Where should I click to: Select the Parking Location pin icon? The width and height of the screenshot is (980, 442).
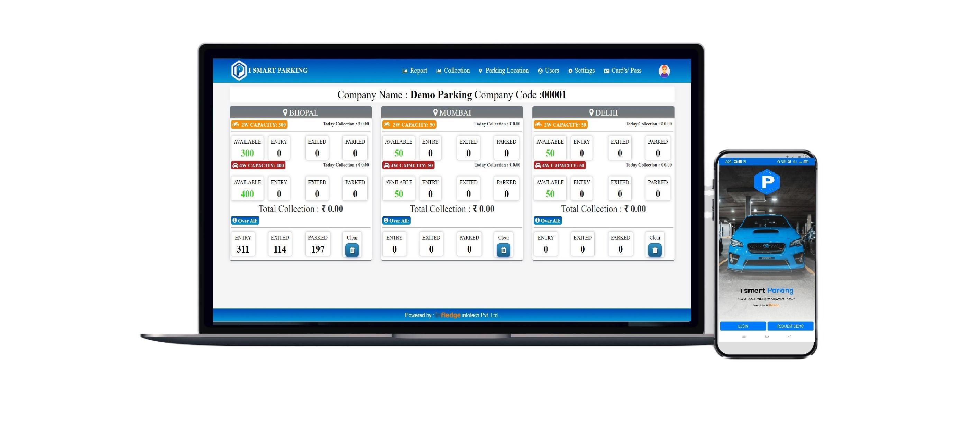pos(480,70)
